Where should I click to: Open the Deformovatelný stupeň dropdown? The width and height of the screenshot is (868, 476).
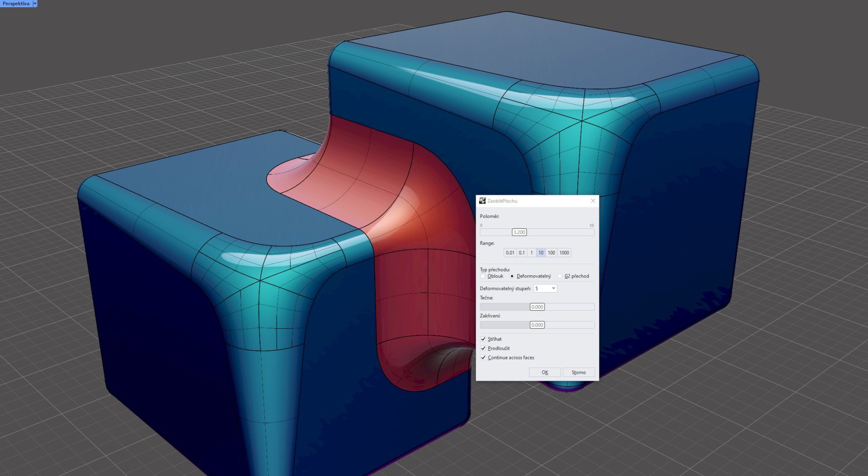coord(545,288)
